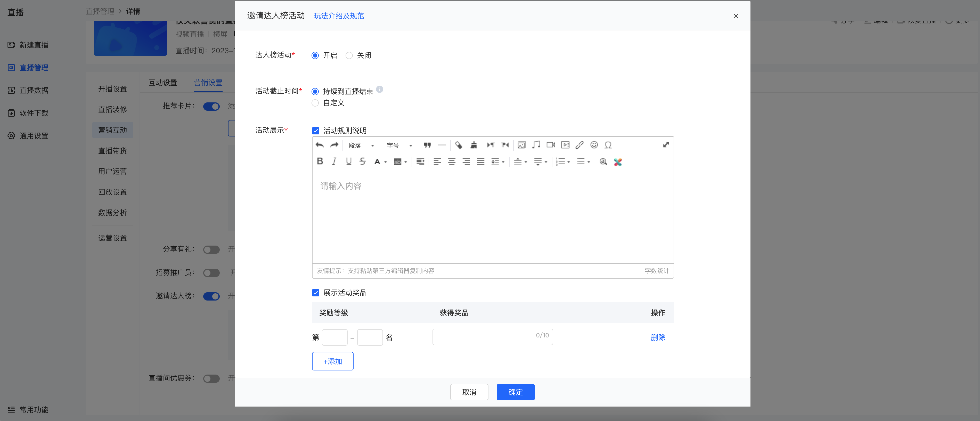Toggle the 邀请达人榜 switch
Screen dimensions: 980x421
click(x=211, y=296)
